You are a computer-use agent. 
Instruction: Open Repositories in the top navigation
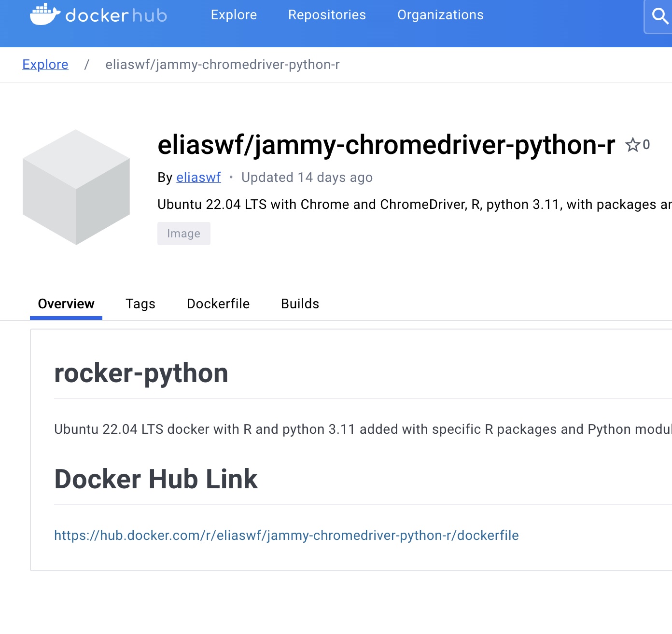pyautogui.click(x=327, y=15)
